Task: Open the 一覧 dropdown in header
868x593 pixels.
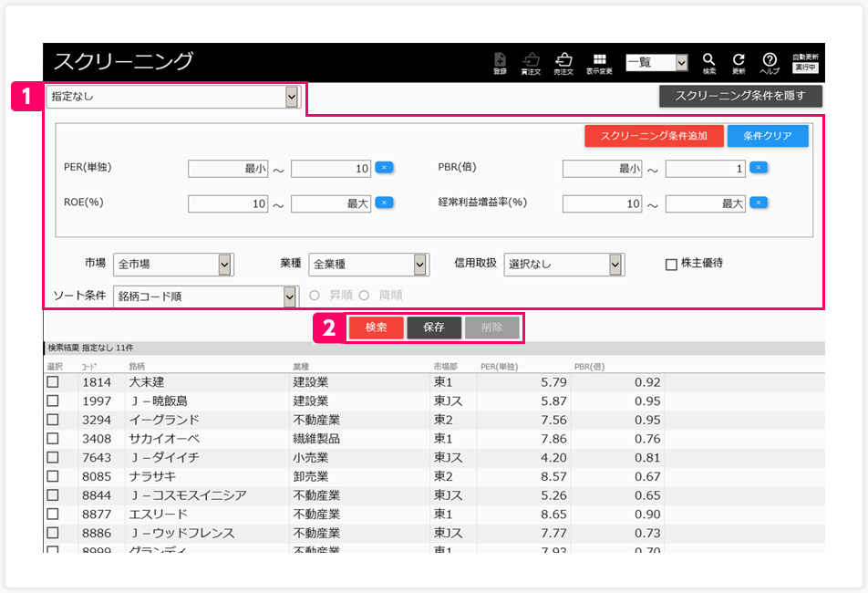Action: click(656, 62)
